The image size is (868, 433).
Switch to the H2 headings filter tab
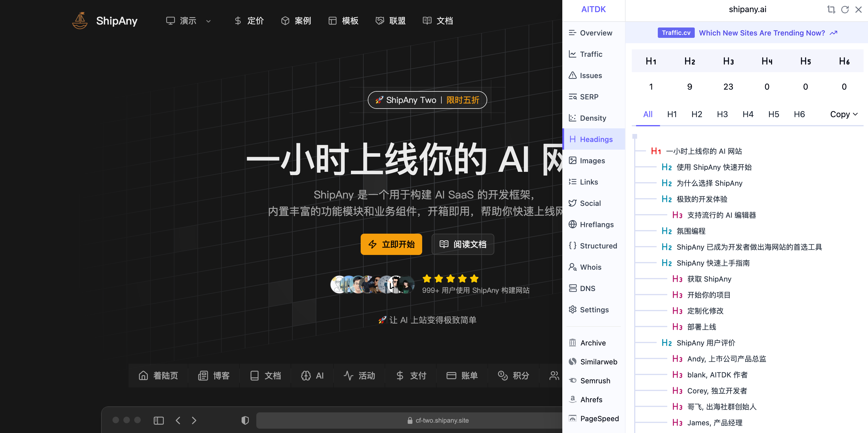697,114
